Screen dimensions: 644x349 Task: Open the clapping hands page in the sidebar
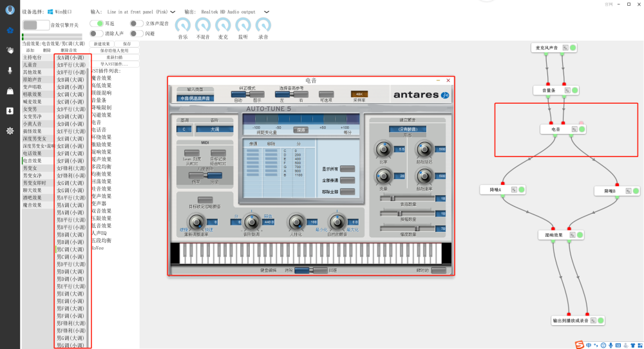click(x=10, y=50)
